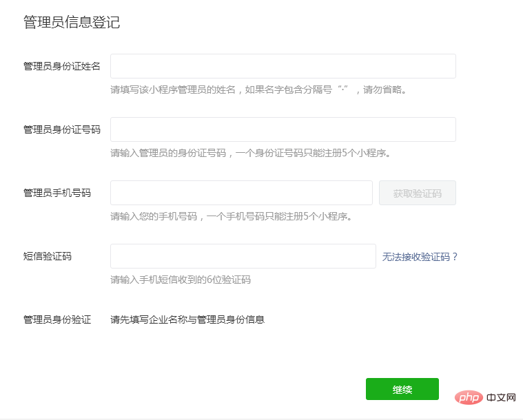The image size is (523, 420).
Task: Click into the 短信验证码 input box
Action: coord(243,256)
